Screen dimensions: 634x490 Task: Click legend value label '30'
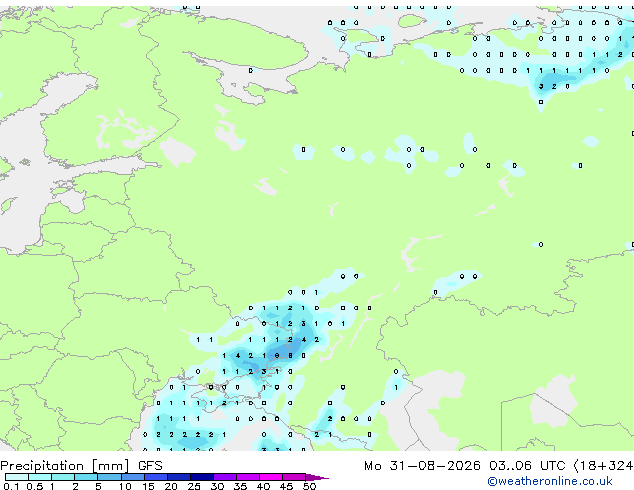tap(217, 486)
